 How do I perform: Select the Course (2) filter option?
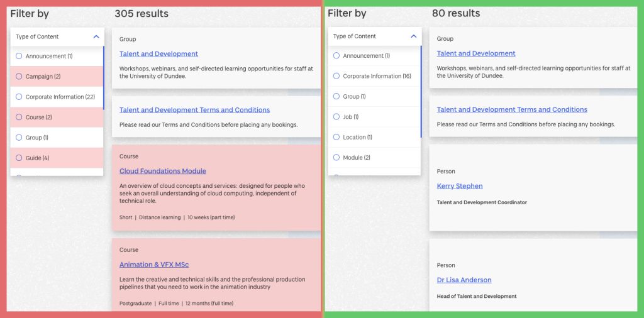19,118
